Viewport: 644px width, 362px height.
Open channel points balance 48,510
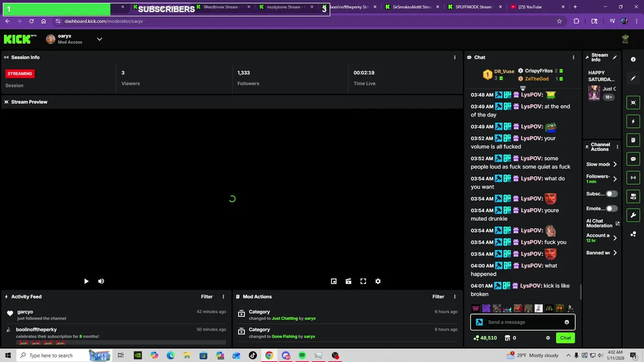(486, 338)
